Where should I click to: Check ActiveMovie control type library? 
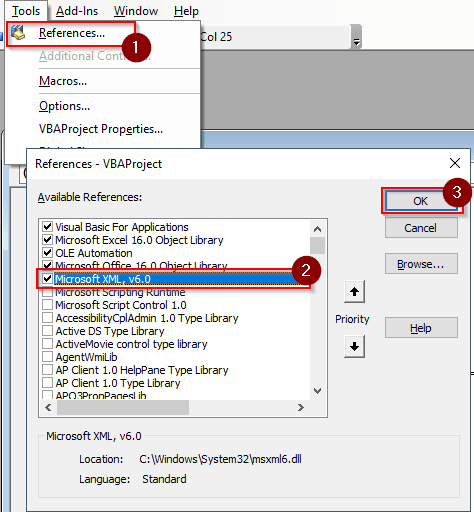coord(47,344)
